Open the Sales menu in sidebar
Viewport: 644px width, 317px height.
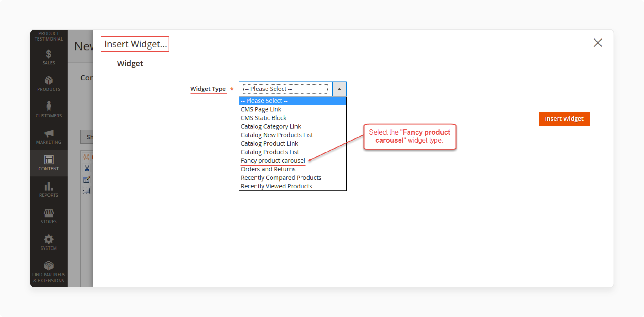pos(49,57)
